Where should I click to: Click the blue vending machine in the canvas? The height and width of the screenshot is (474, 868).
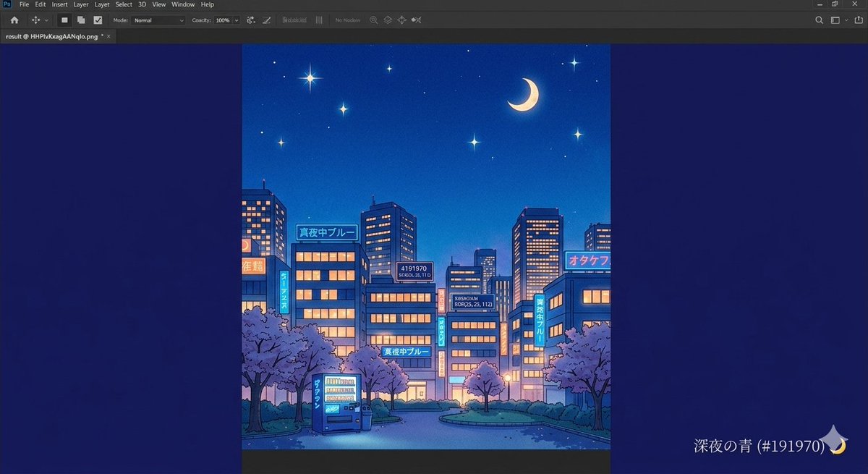click(x=336, y=403)
